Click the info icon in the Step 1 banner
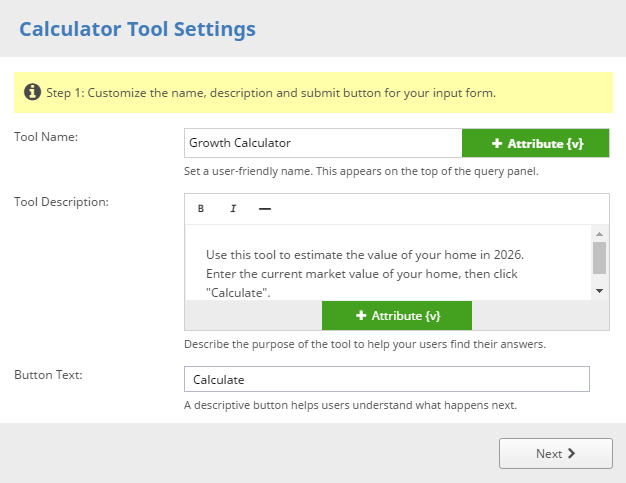 coord(32,93)
